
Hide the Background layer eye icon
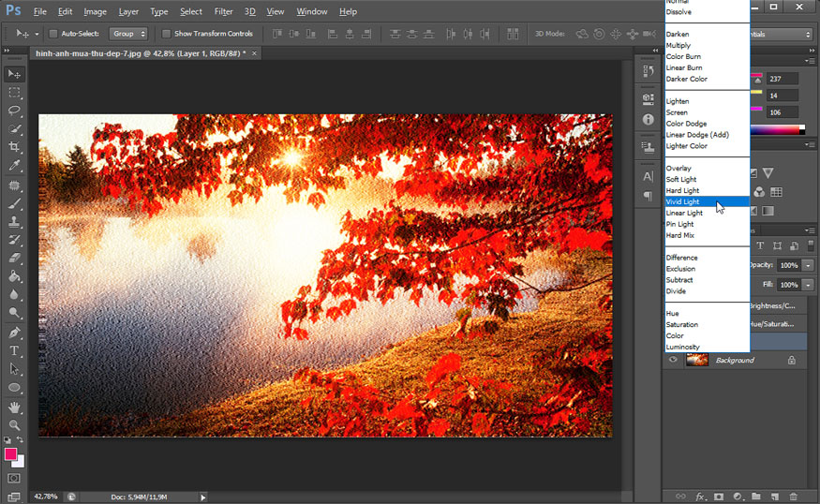[673, 360]
